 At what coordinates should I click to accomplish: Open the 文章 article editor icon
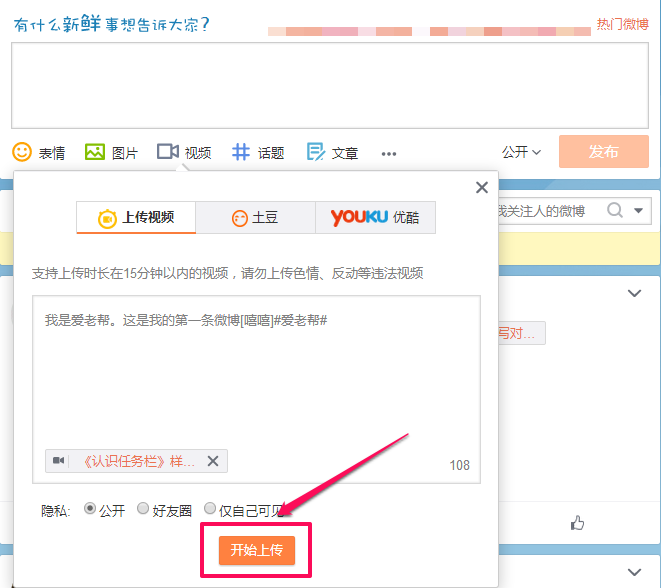pos(315,152)
